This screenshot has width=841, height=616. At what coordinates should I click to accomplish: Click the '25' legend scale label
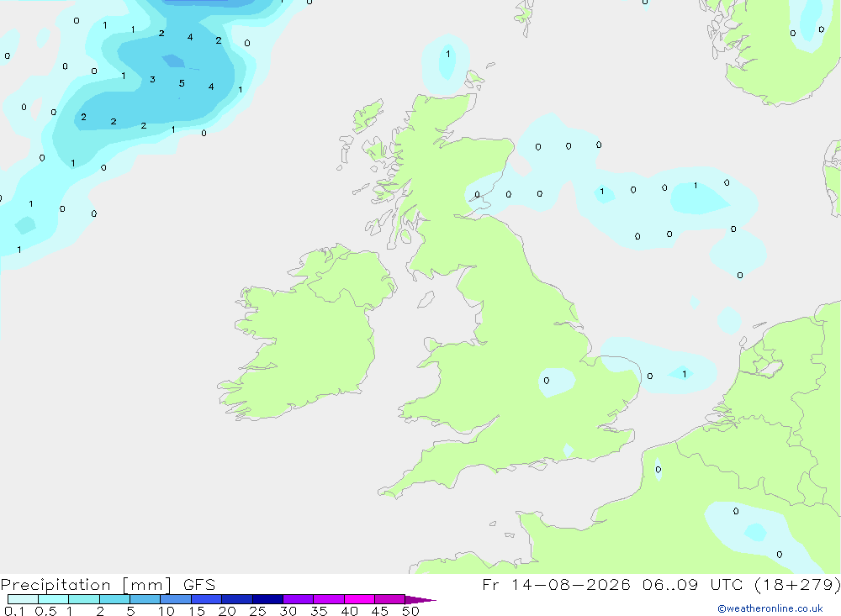point(258,611)
